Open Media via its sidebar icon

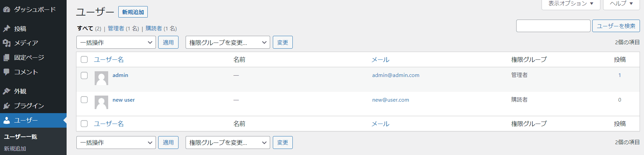(6, 43)
